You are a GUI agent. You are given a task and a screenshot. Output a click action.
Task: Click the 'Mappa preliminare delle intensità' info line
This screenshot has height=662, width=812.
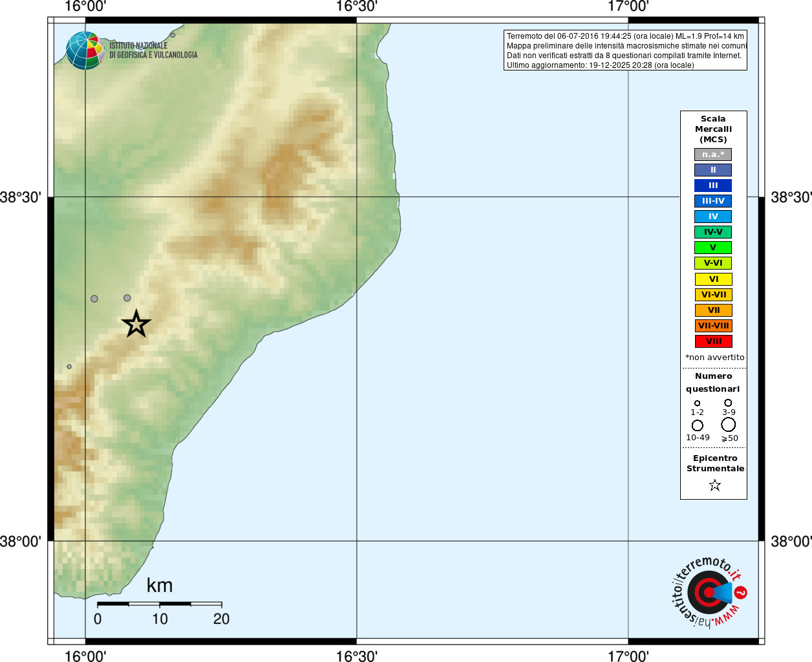[x=626, y=46]
